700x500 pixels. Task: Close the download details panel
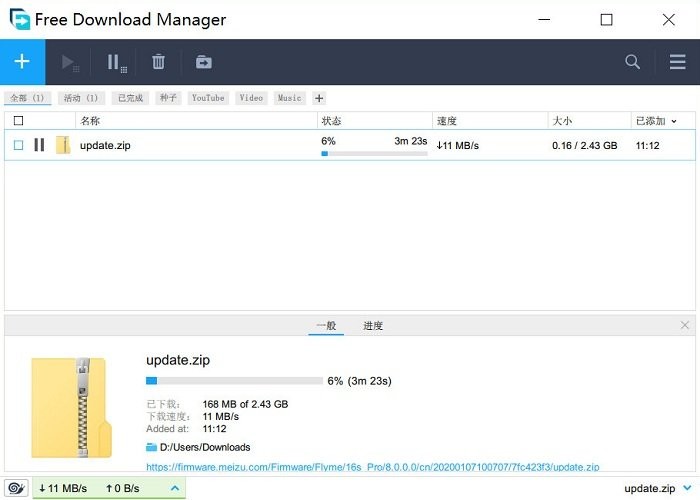684,325
